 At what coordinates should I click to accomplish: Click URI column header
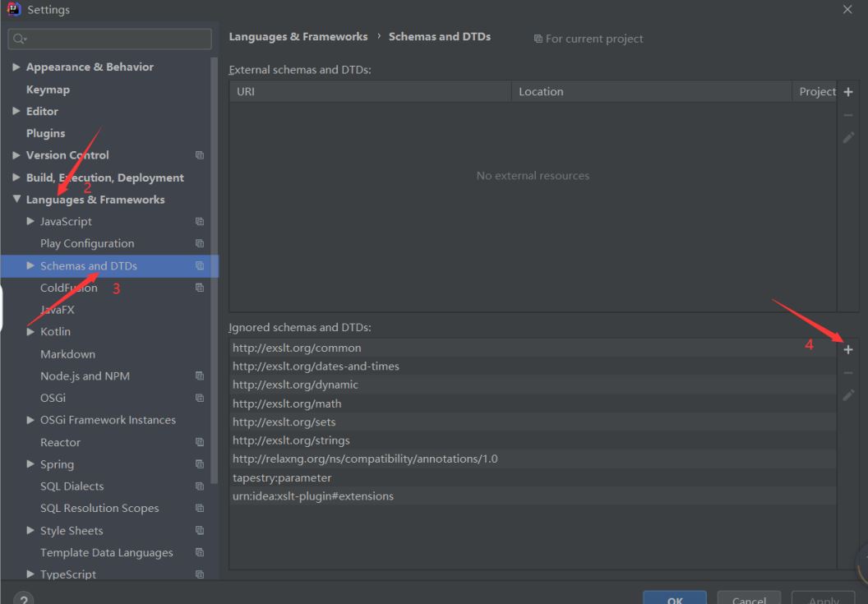tap(370, 92)
